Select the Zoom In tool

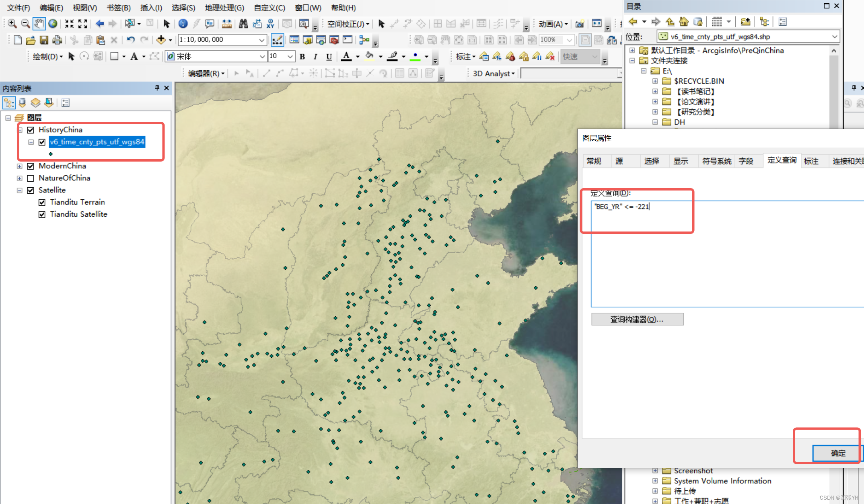[12, 24]
